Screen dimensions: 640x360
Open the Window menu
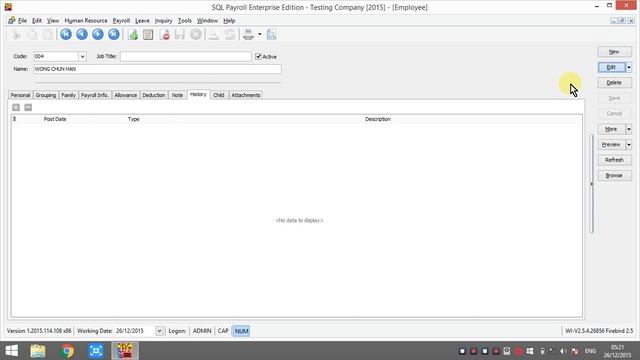[x=207, y=20]
